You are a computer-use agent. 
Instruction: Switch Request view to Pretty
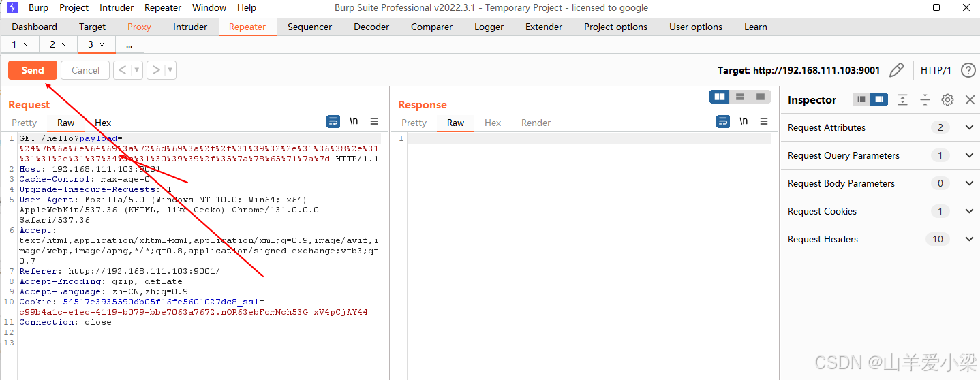coord(24,123)
